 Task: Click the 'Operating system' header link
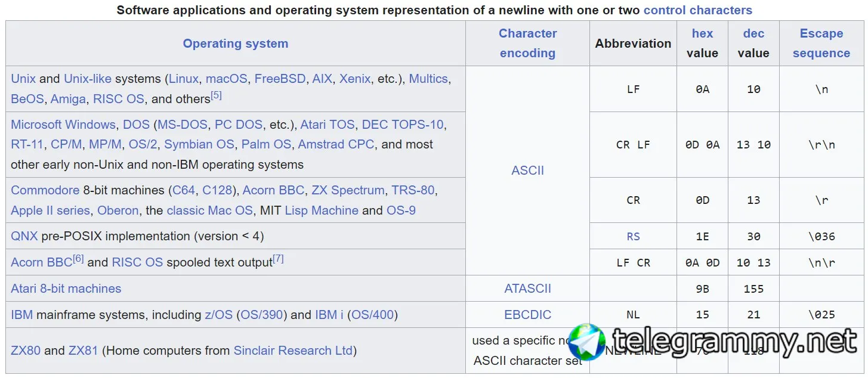(x=235, y=44)
